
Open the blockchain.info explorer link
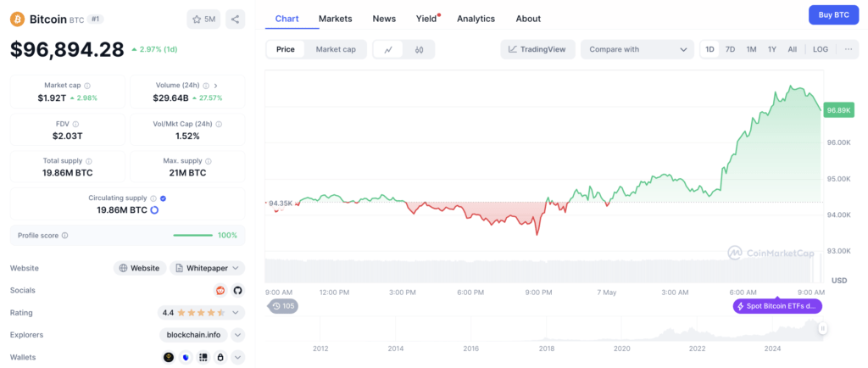pos(194,335)
